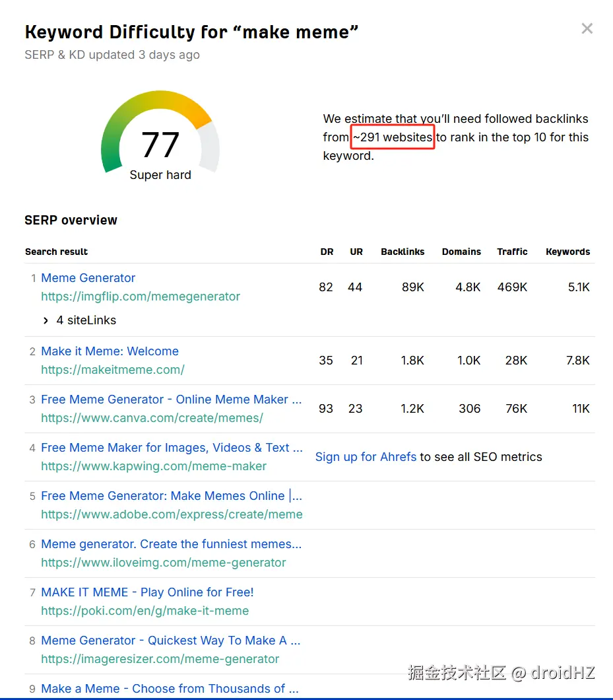Select the 1.8K backlinks value
The height and width of the screenshot is (700, 613).
click(x=412, y=361)
